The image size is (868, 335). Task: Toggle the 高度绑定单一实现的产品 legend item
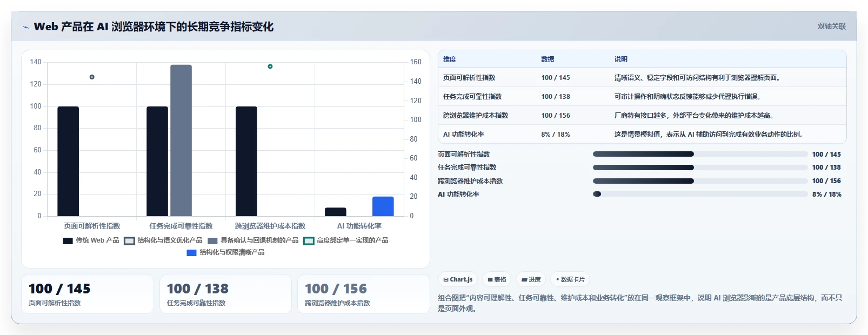coord(346,240)
